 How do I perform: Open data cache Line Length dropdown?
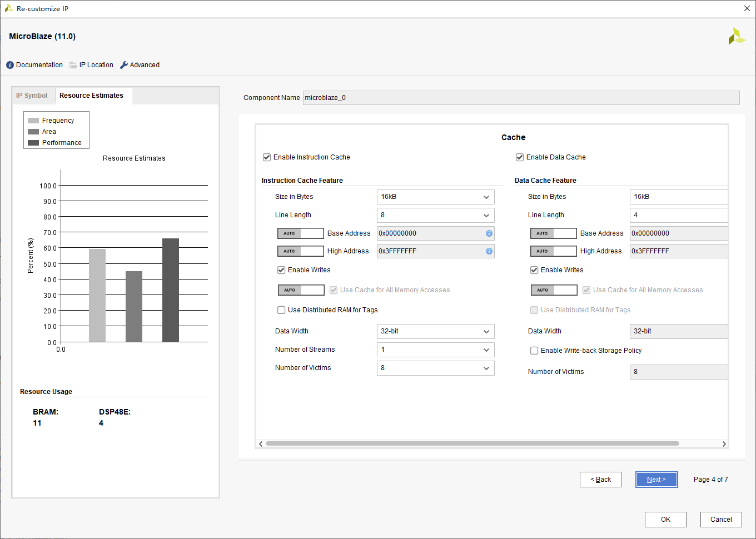679,215
